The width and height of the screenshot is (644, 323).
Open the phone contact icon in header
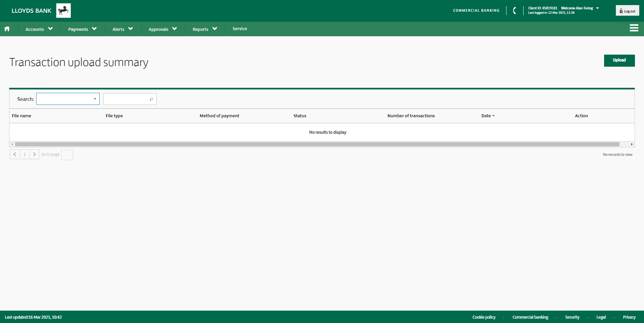pyautogui.click(x=515, y=11)
